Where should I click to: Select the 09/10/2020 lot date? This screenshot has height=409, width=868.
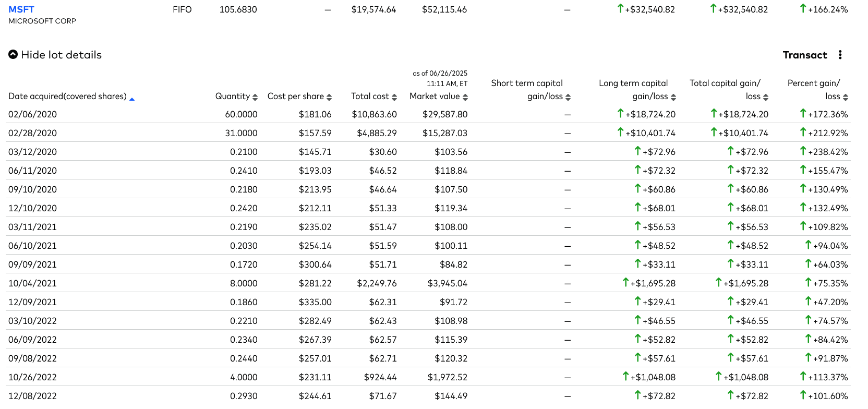click(x=32, y=189)
